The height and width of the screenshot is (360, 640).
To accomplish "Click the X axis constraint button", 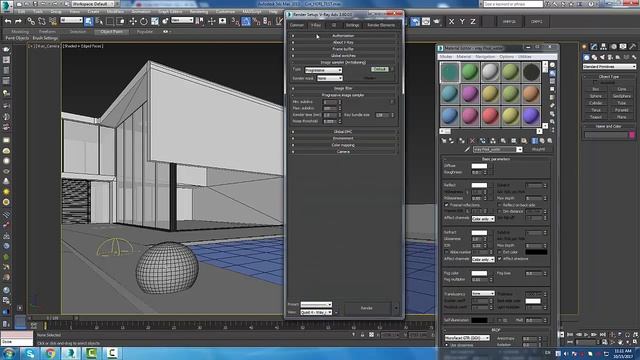I will tap(451, 21).
